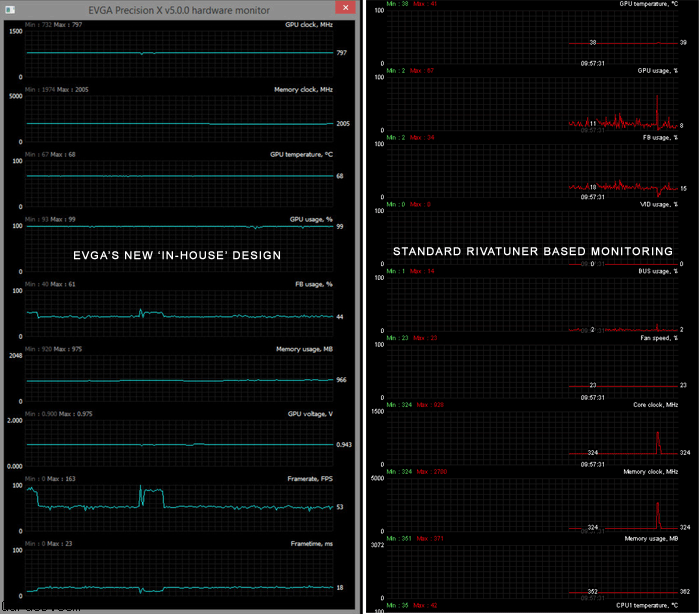Viewport: 700px width, 614px height.
Task: Click the red GPU temperature graph reading 39
Action: coord(620,43)
